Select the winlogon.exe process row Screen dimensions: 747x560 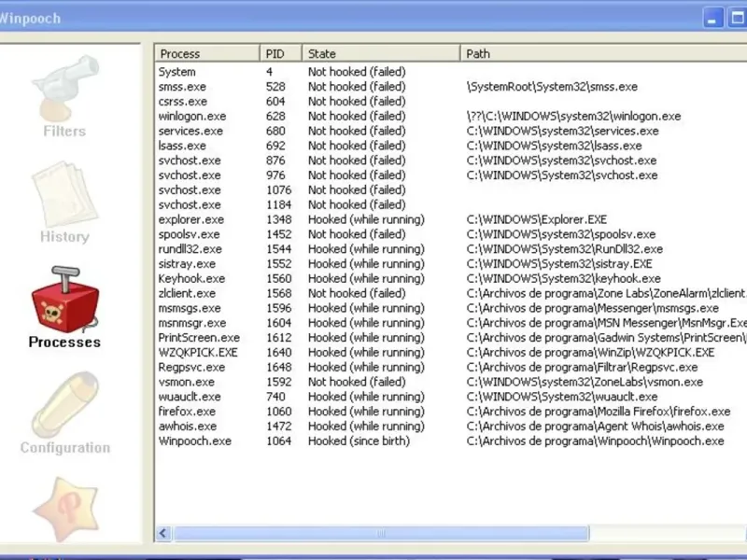451,116
